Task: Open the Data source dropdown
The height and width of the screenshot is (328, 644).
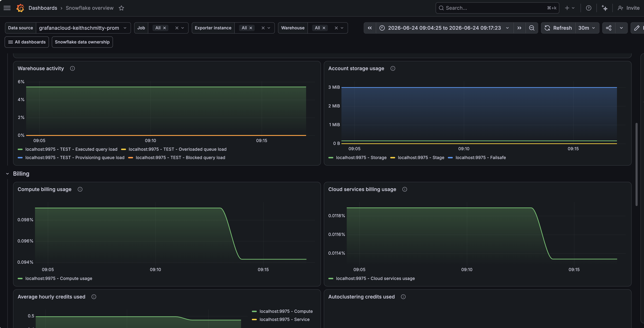Action: [x=83, y=28]
